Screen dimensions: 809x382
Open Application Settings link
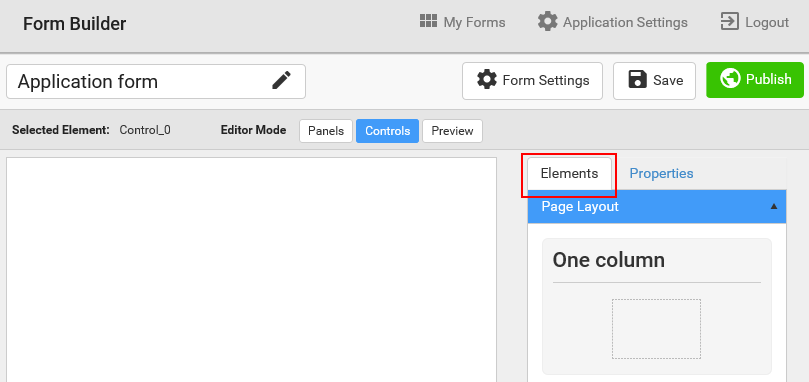(x=612, y=22)
